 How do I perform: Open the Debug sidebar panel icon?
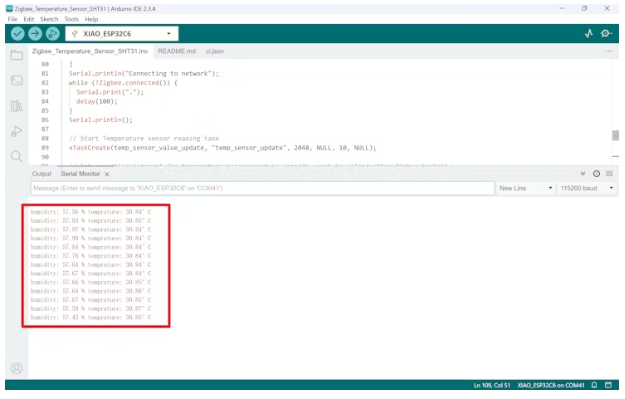coord(16,131)
